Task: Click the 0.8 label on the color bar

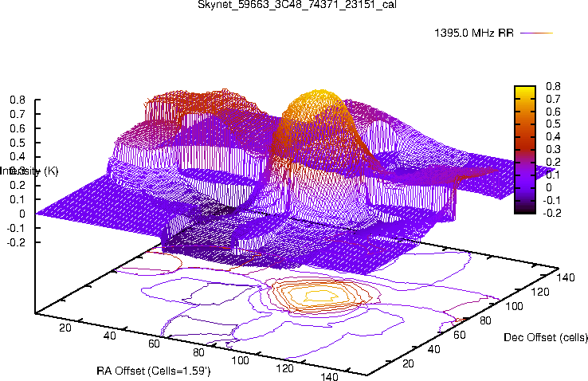Action: pos(553,87)
